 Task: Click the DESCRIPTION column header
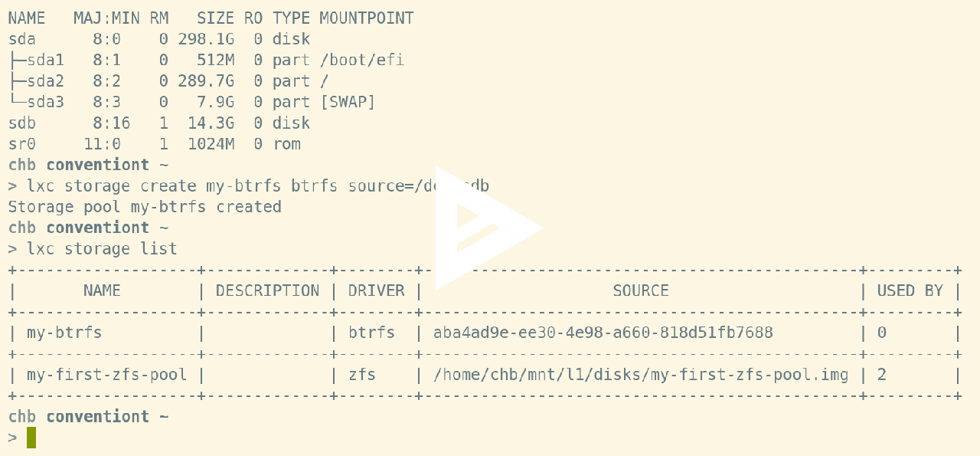pyautogui.click(x=267, y=290)
